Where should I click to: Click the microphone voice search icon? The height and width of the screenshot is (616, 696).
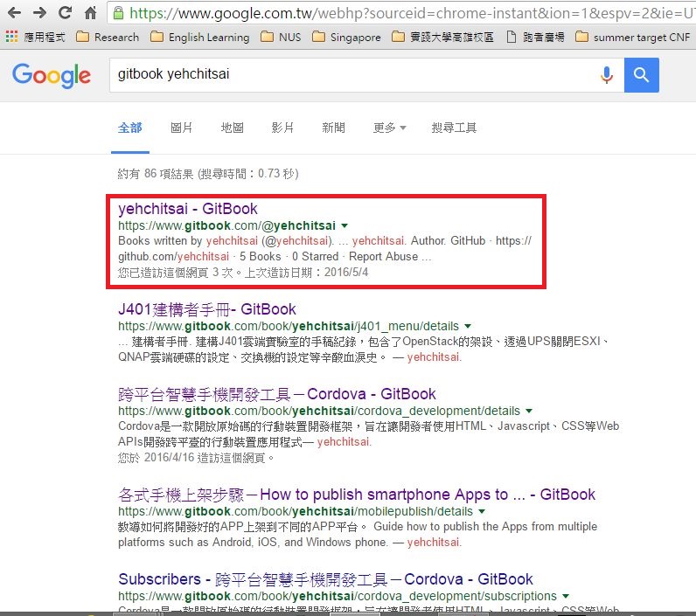606,75
